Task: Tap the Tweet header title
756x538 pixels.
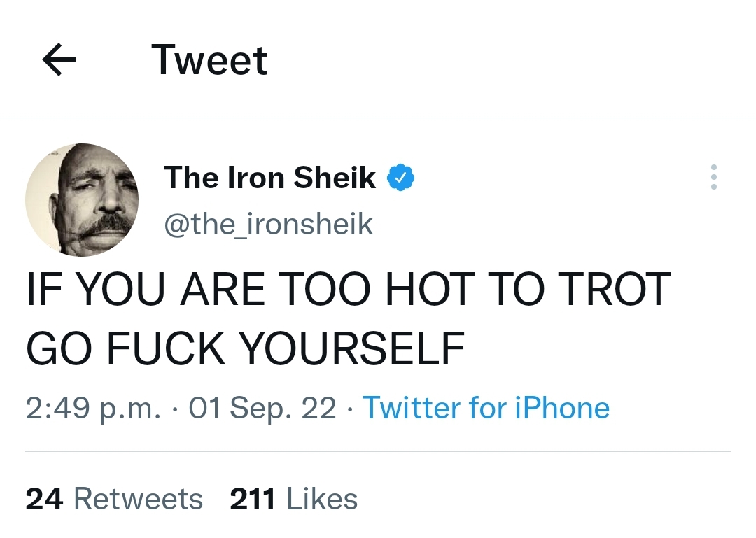Action: 209,61
